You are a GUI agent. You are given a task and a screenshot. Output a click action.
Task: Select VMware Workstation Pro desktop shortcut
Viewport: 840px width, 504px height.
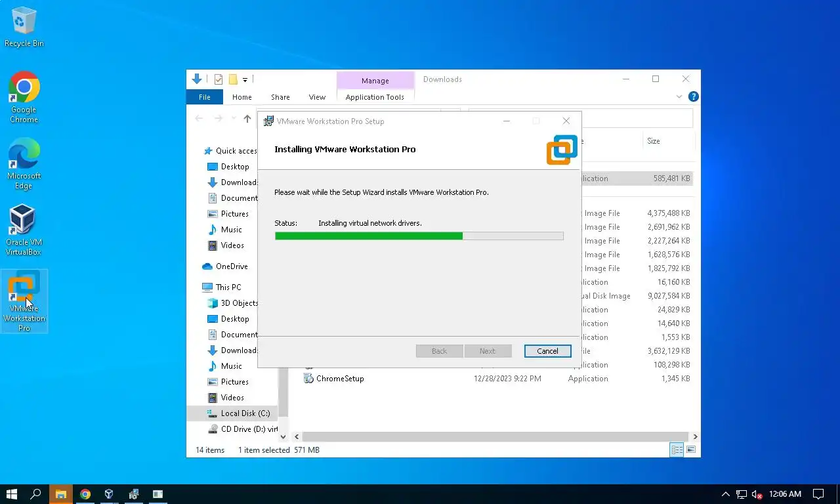pyautogui.click(x=24, y=301)
